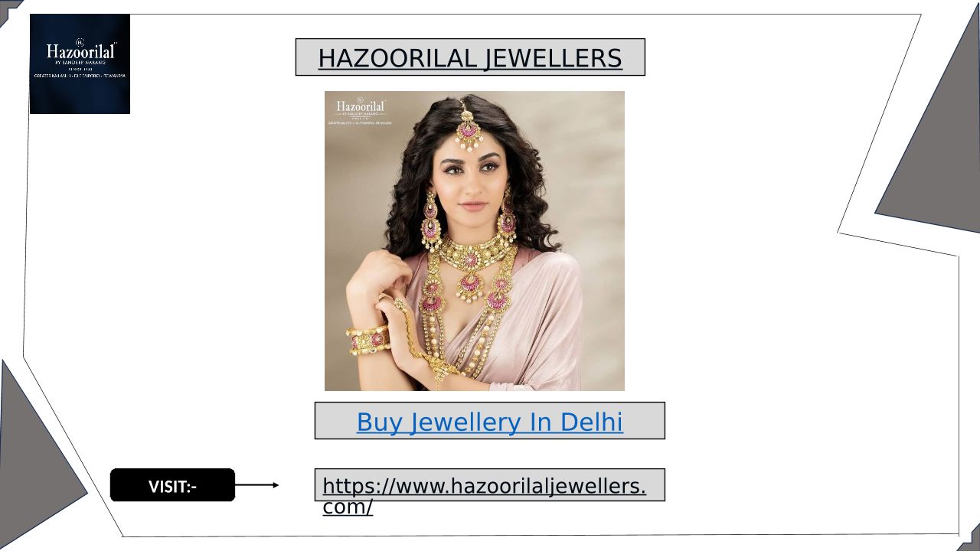Click the maang tikka on the model's forehead

[468, 126]
